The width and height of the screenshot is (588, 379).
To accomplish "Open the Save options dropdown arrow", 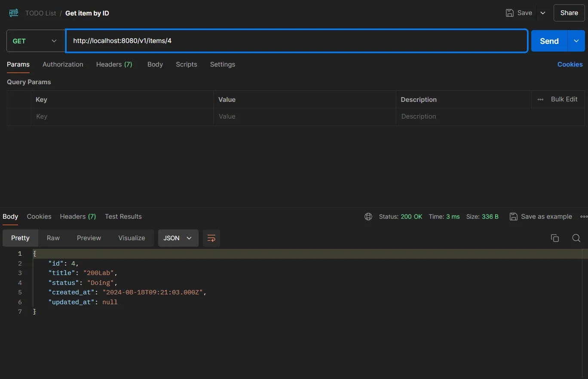I will click(x=543, y=13).
